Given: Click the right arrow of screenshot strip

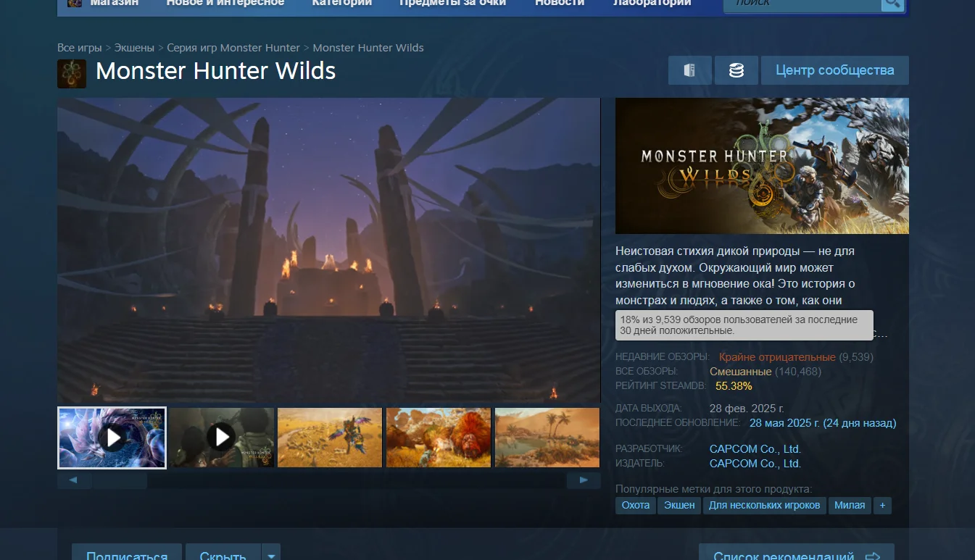Looking at the screenshot, I should [584, 480].
